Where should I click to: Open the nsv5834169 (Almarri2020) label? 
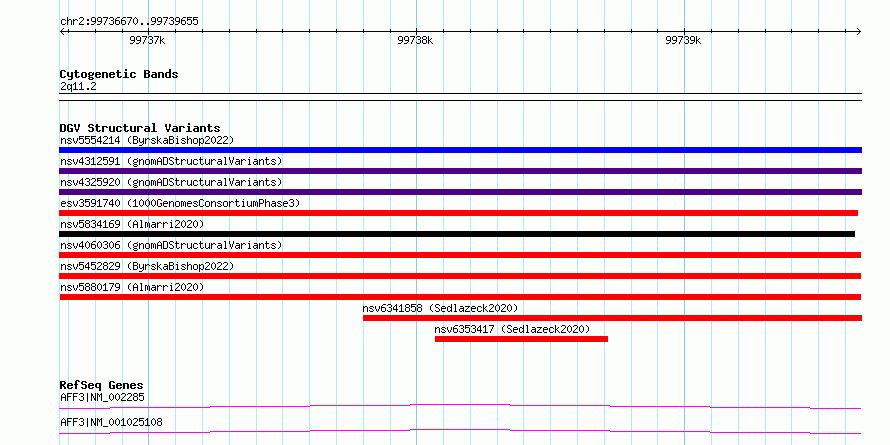[132, 224]
